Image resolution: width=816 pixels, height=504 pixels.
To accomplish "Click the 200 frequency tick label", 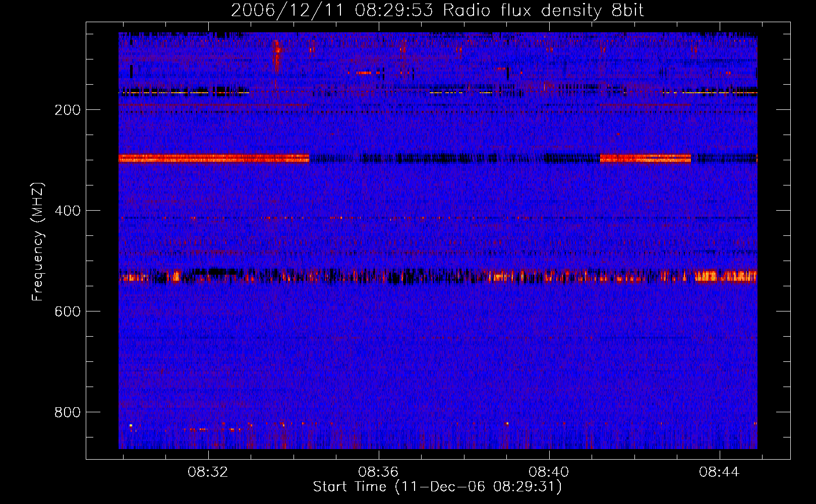I will click(x=68, y=110).
